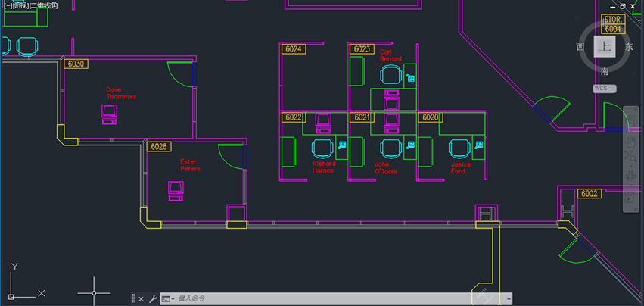Image resolution: width=644 pixels, height=306 pixels.
Task: Select the room tag 6030
Action: tap(76, 64)
